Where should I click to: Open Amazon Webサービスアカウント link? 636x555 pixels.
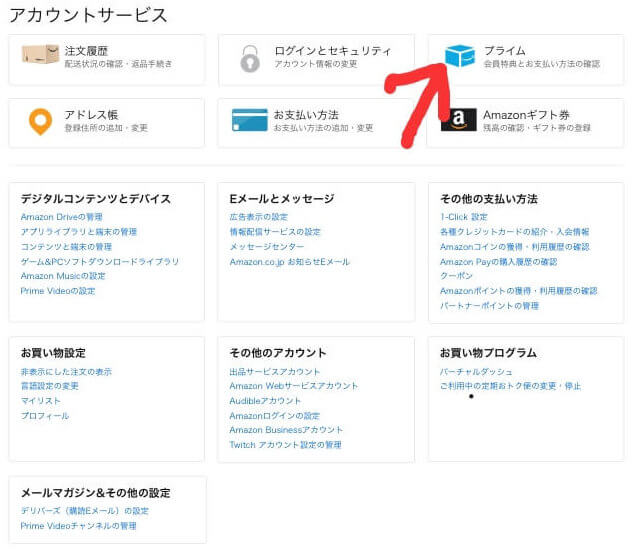[294, 386]
